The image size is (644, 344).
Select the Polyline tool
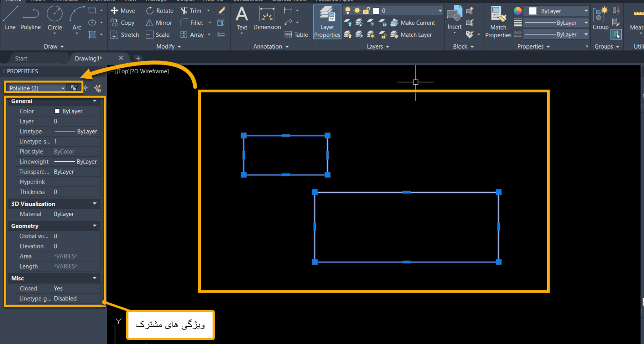pyautogui.click(x=31, y=18)
